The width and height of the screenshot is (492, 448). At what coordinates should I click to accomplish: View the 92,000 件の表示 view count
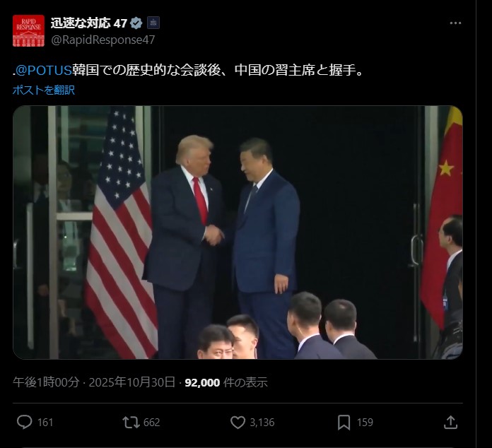pos(226,382)
